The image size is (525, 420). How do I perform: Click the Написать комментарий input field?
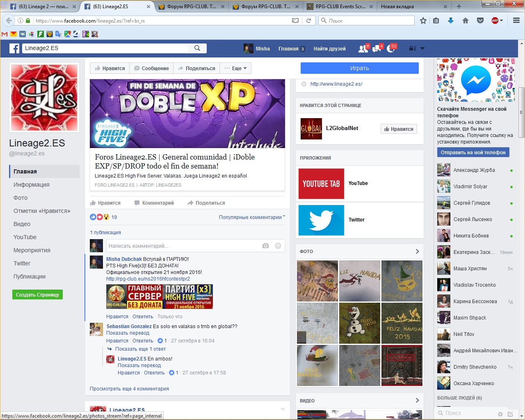tap(183, 246)
